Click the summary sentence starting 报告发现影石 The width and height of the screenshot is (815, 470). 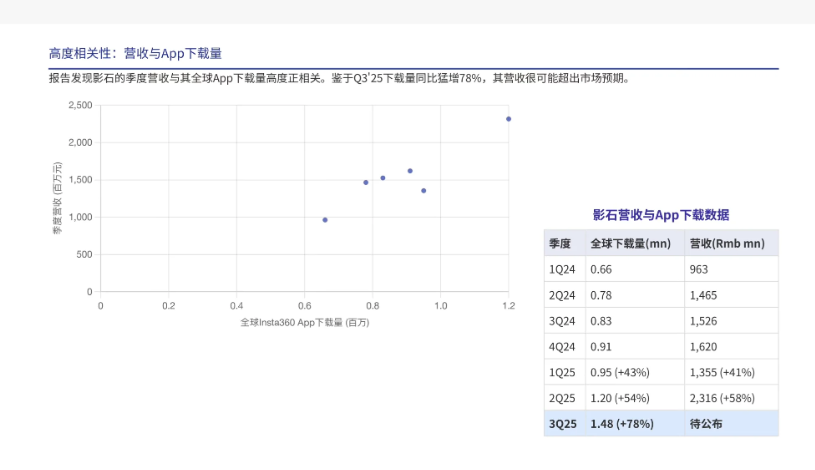[340, 79]
